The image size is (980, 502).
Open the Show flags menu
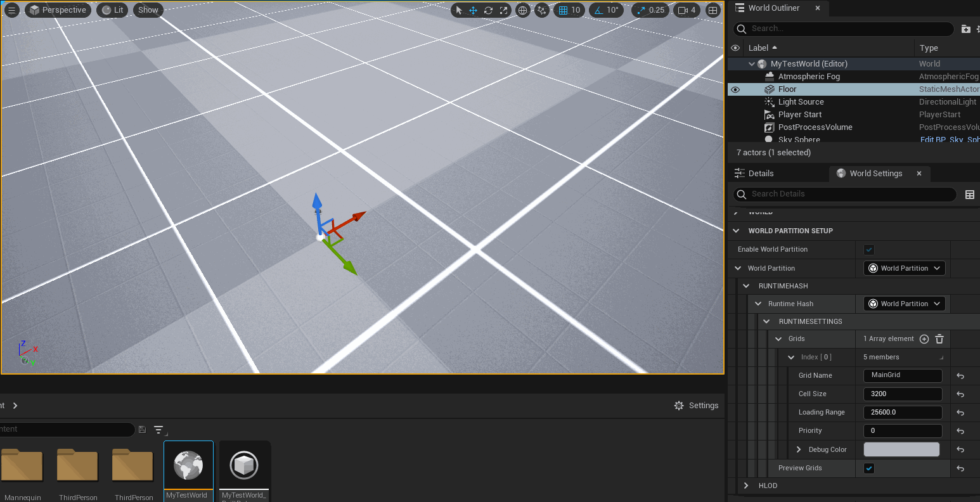(148, 10)
